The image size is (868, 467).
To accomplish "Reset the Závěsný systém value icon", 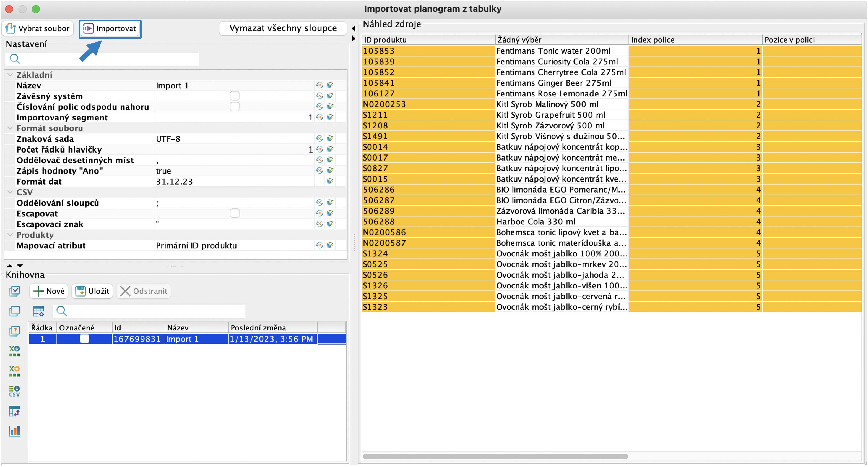I will 319,96.
